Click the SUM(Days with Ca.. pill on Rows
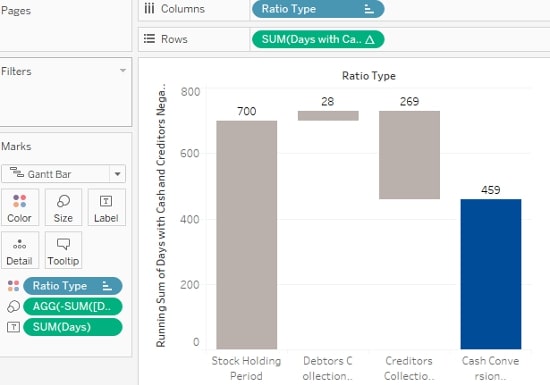Screen dimensions: 550x385 tap(318, 39)
